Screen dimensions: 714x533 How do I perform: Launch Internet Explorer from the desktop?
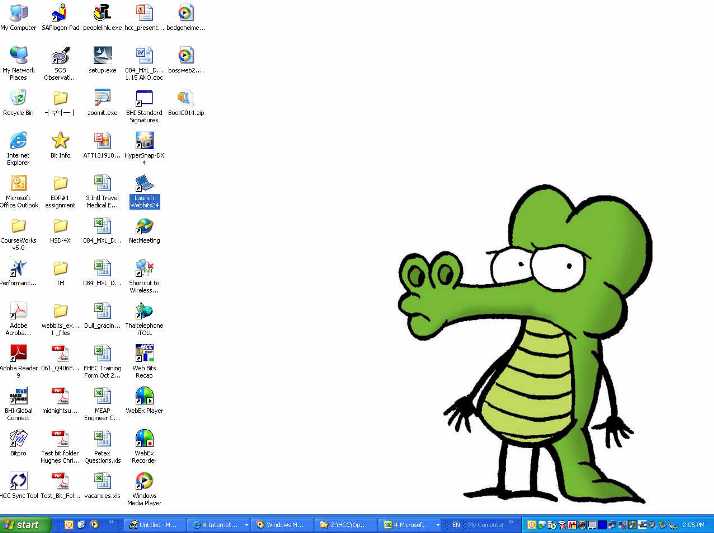[18, 148]
